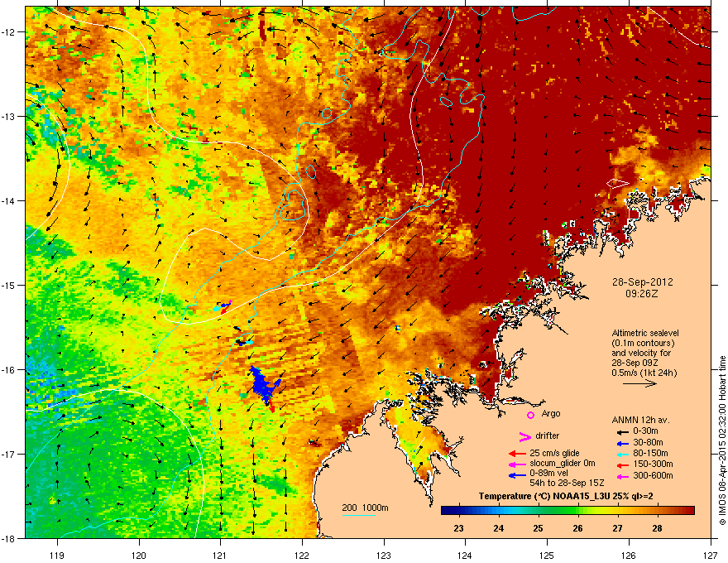
Task: Click the 'Altimetric sealevel' caption line
Action: click(645, 333)
